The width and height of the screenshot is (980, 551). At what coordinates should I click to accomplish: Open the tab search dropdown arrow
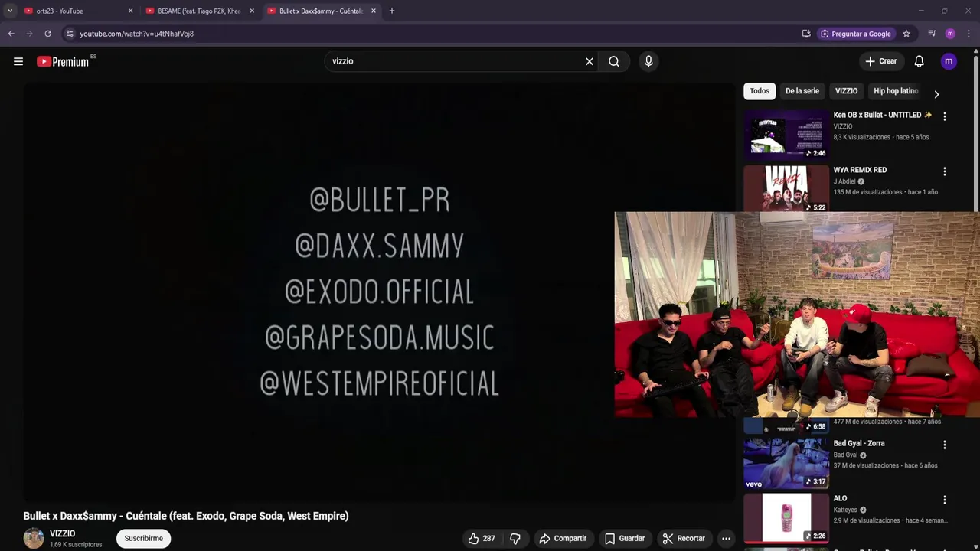click(10, 11)
